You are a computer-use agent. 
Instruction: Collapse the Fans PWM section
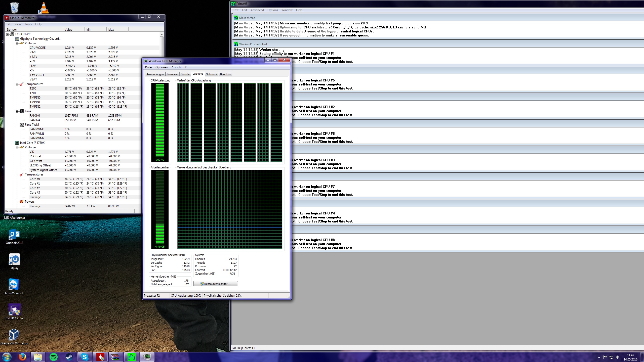point(17,125)
